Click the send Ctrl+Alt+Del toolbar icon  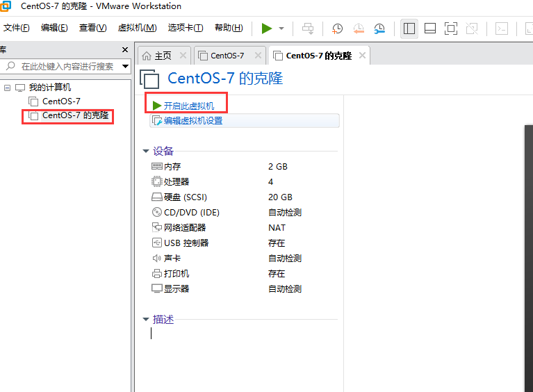coord(308,28)
